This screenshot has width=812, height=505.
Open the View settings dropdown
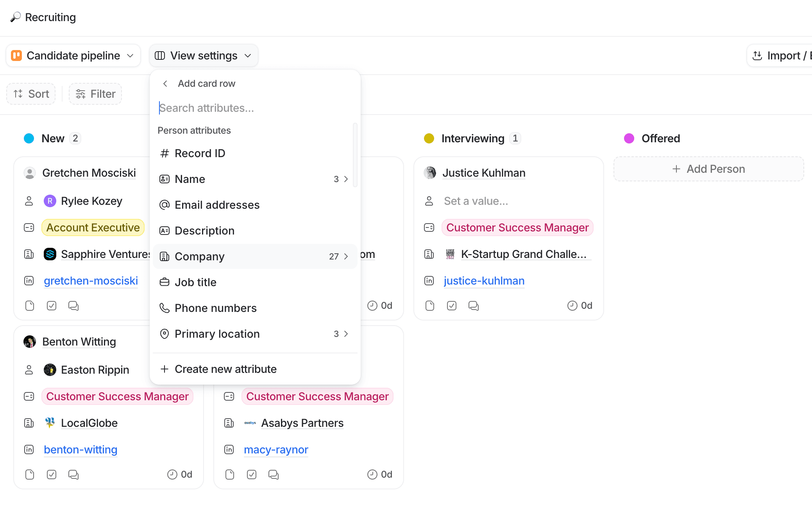pyautogui.click(x=203, y=56)
